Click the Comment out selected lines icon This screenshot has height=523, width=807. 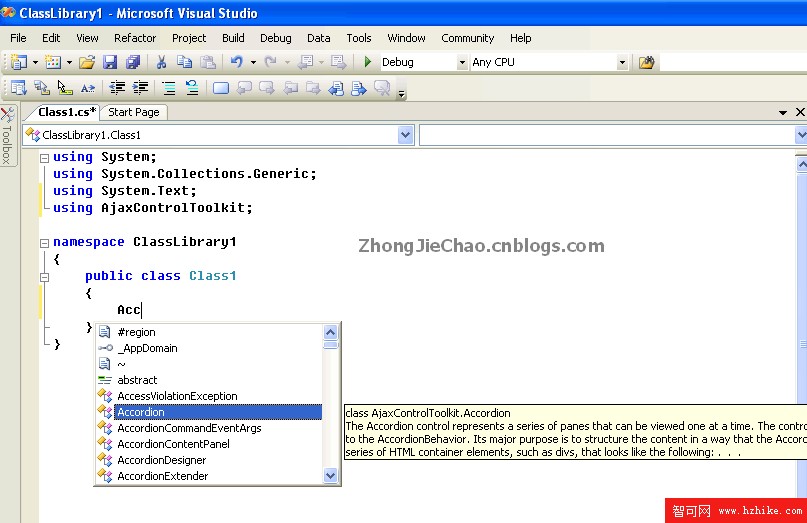pos(169,88)
